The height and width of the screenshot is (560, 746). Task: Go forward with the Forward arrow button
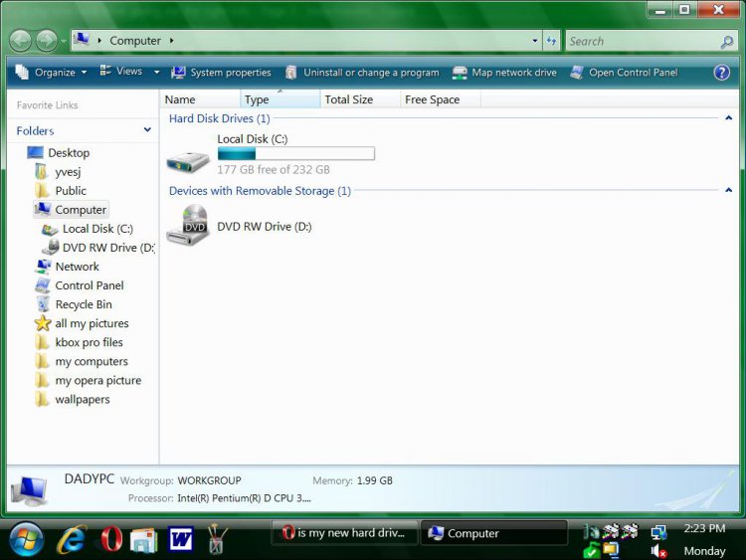pyautogui.click(x=47, y=41)
